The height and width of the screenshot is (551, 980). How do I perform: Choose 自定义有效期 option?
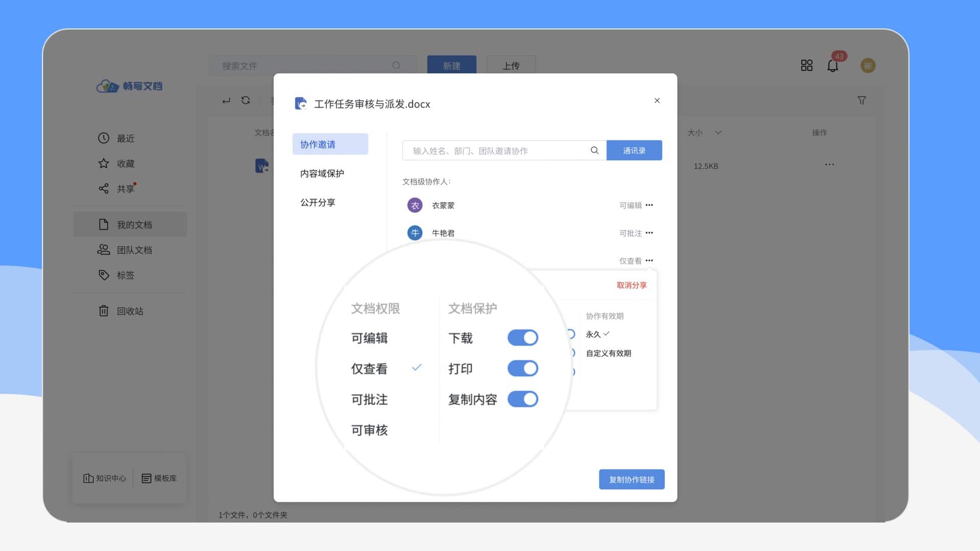[608, 353]
